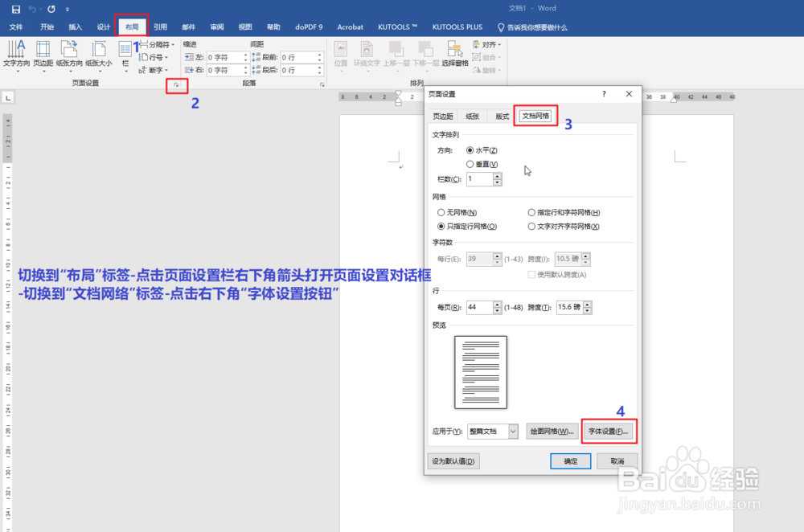Image resolution: width=804 pixels, height=532 pixels.
Task: Toggle 使用默认跨度 checkbox
Action: (531, 275)
